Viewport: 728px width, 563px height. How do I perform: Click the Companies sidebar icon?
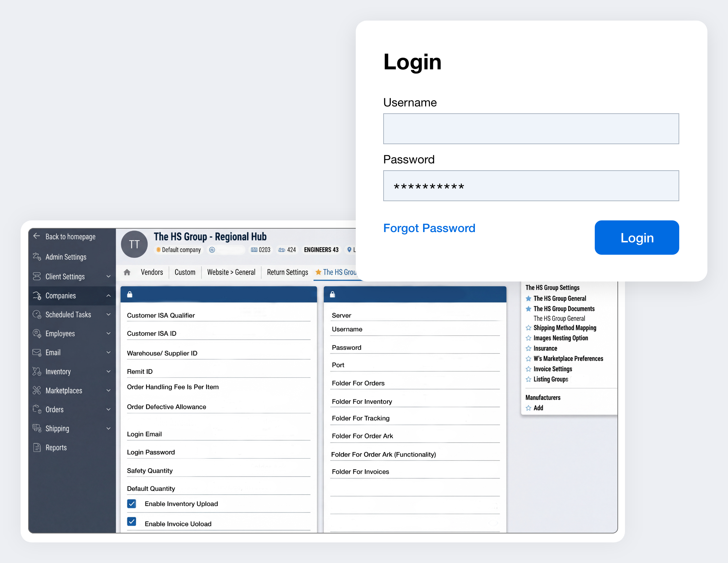37,296
